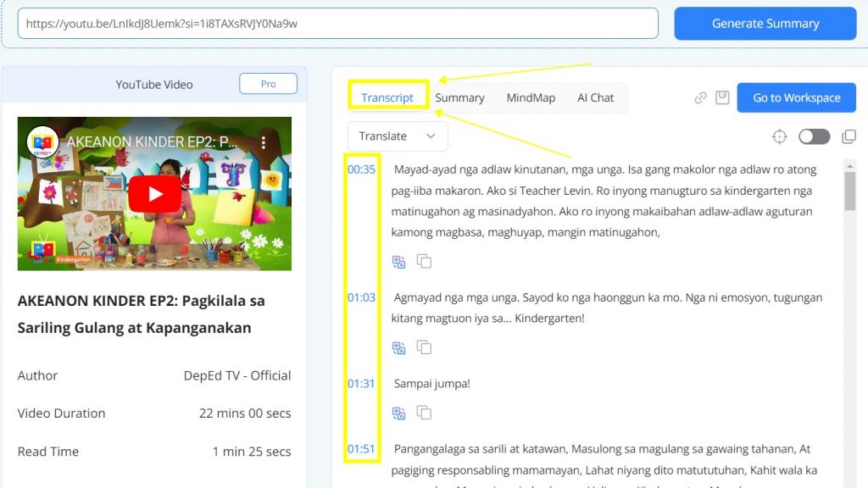Open Go to Workspace

(796, 97)
